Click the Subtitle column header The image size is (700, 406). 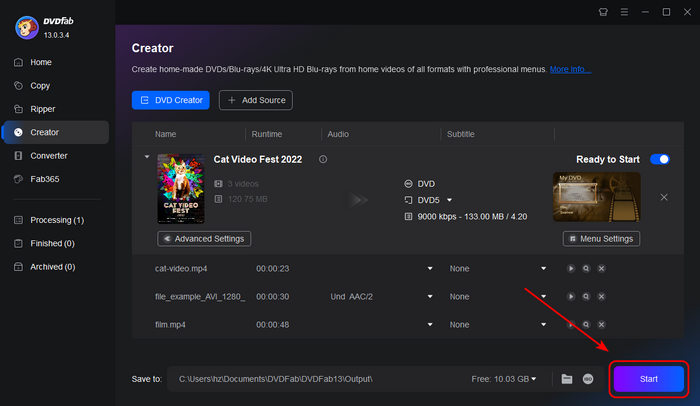tap(461, 134)
